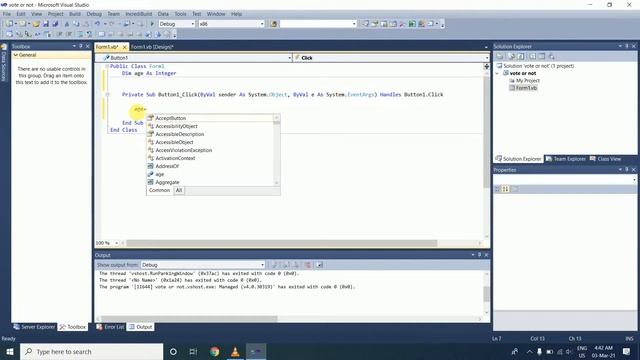Open Google Chrome from the taskbar
Image resolution: width=640 pixels, height=360 pixels.
(215, 351)
